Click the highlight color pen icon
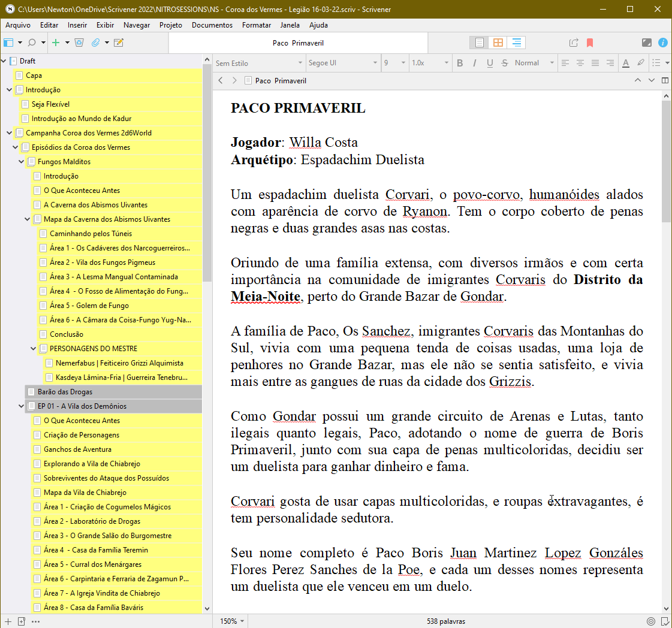Image resolution: width=672 pixels, height=628 pixels. pyautogui.click(x=641, y=63)
